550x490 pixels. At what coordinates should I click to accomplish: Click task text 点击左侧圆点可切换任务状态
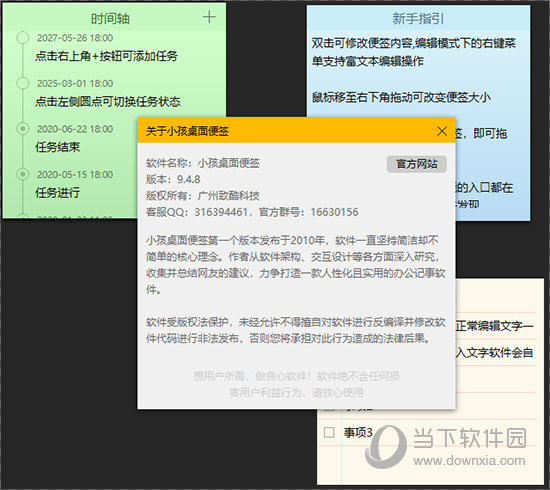tap(108, 101)
